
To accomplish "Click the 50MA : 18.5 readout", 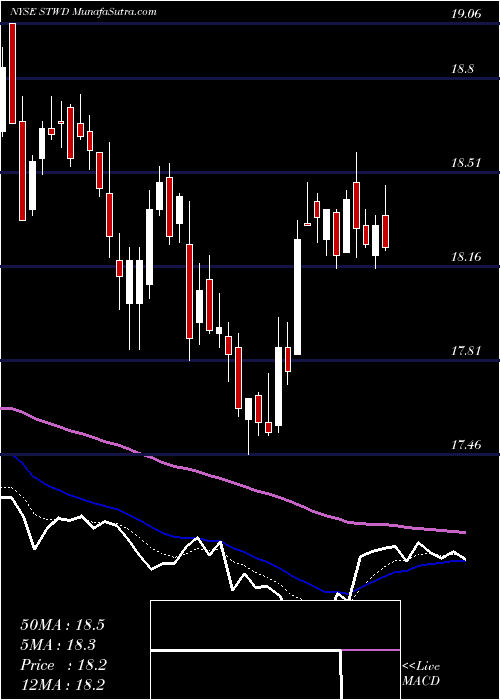I will tap(62, 625).
